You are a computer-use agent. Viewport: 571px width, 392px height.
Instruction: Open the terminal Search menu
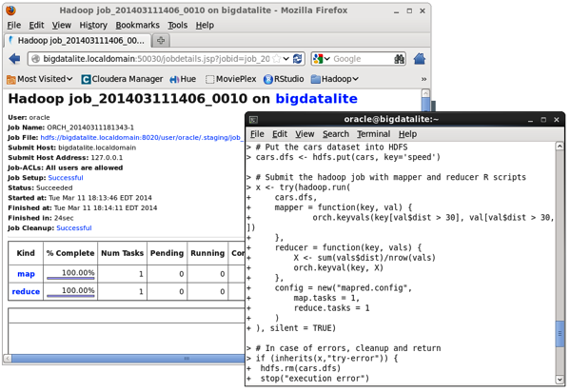335,134
